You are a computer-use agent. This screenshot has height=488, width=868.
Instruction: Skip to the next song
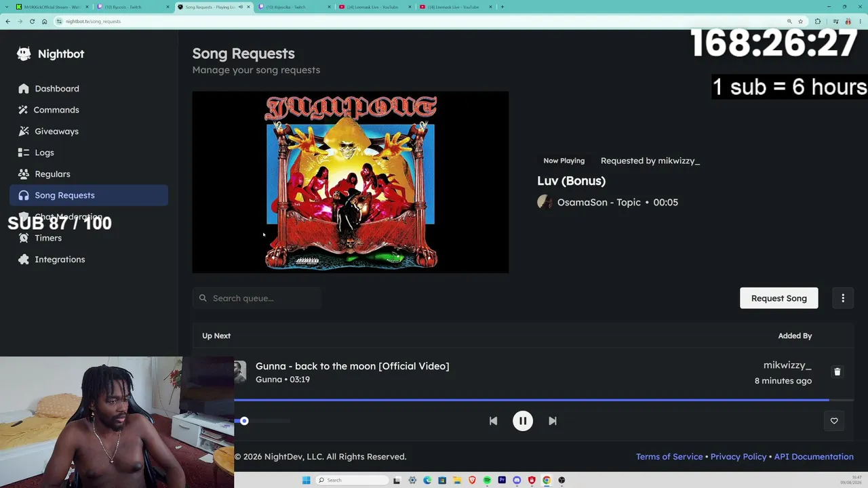(x=553, y=421)
